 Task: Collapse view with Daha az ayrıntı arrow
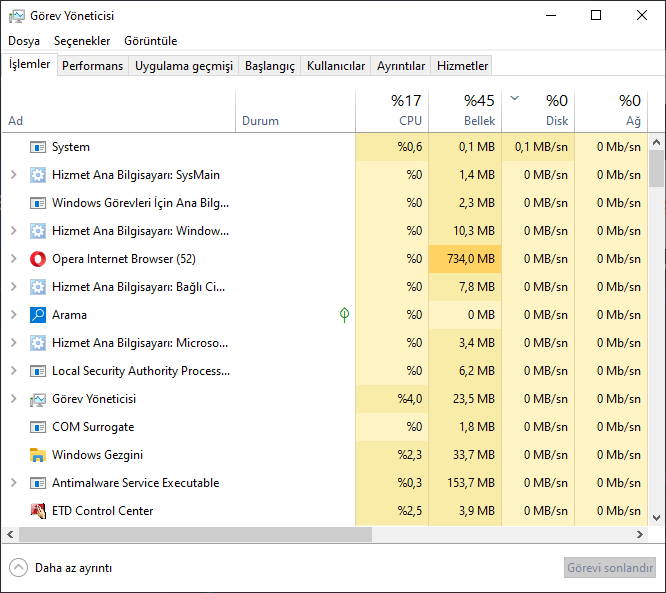point(18,567)
